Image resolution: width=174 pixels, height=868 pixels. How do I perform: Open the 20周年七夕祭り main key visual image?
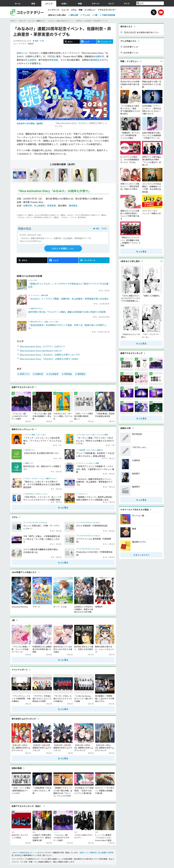point(63,94)
